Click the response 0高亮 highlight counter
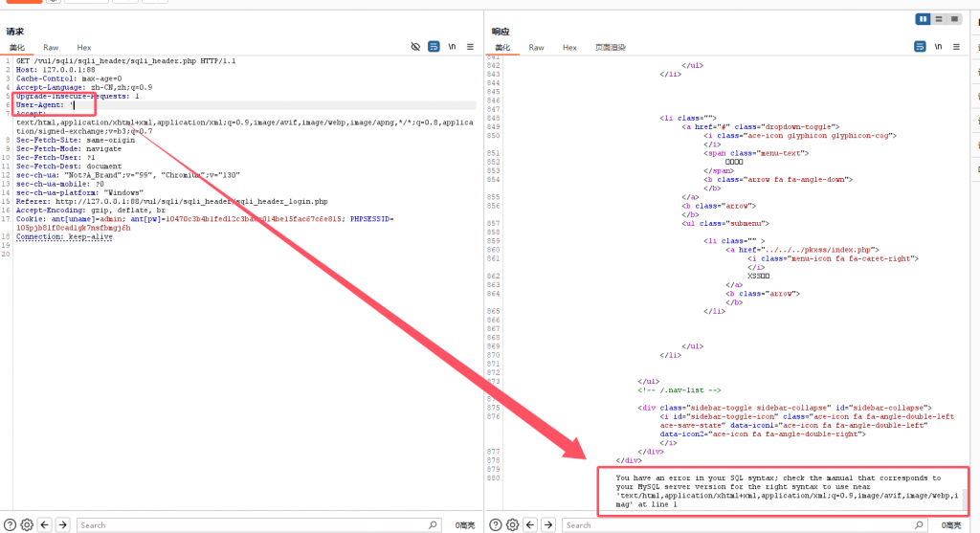 click(x=950, y=525)
